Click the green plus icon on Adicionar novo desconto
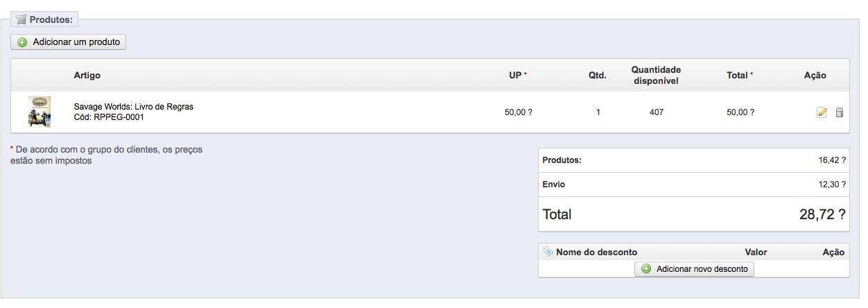Image resolution: width=868 pixels, height=308 pixels. tap(646, 268)
